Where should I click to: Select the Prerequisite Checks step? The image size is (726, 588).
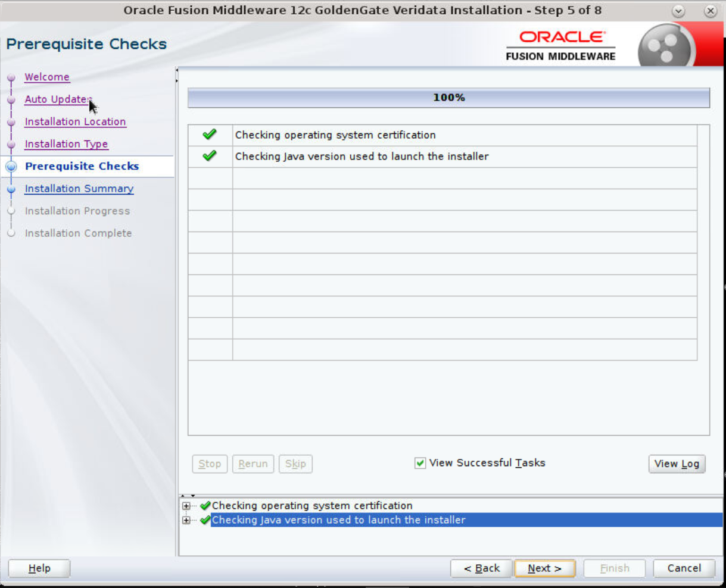tap(82, 167)
